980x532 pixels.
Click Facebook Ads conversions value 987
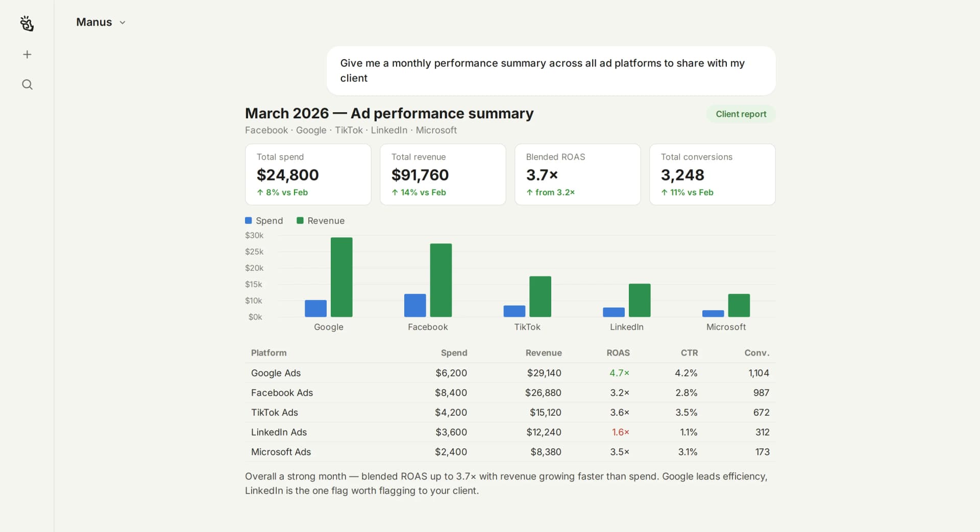[x=761, y=393]
